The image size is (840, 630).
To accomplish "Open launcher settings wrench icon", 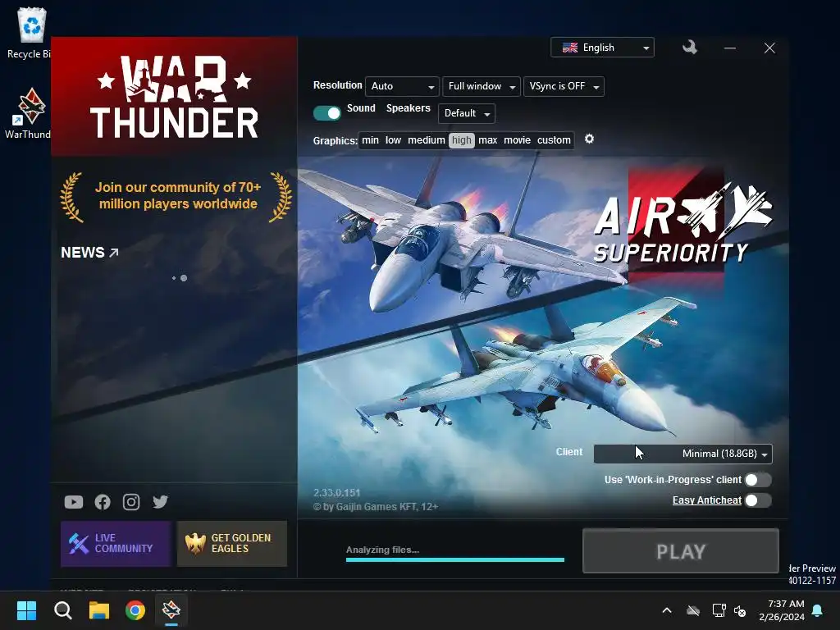I will [689, 48].
